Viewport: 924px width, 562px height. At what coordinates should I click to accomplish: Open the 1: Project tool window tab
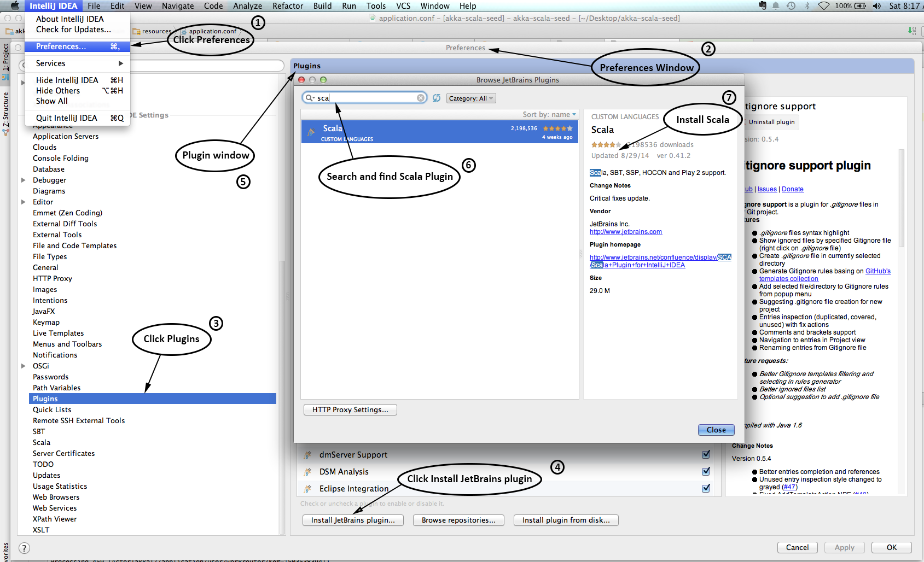click(5, 57)
